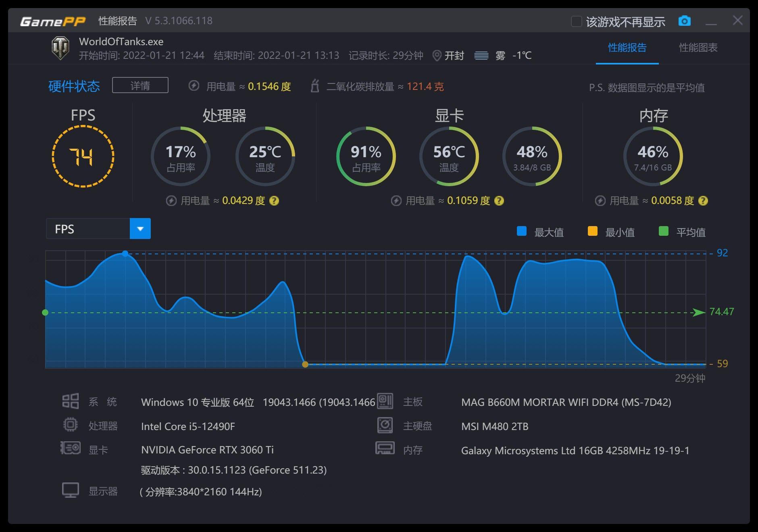Click the monitor icon beside 显示器
Viewport: 758px width, 532px height.
click(x=71, y=490)
